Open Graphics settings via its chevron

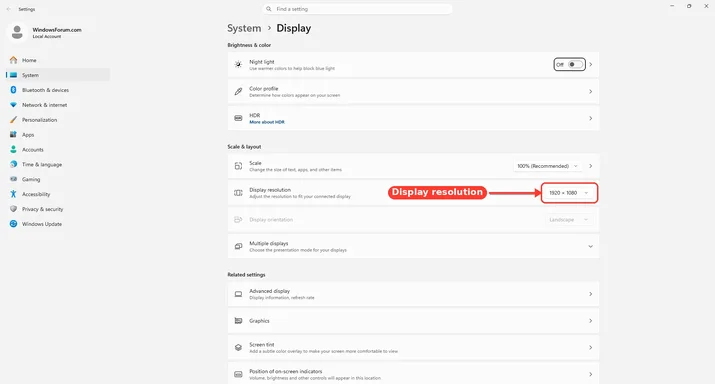pos(591,321)
